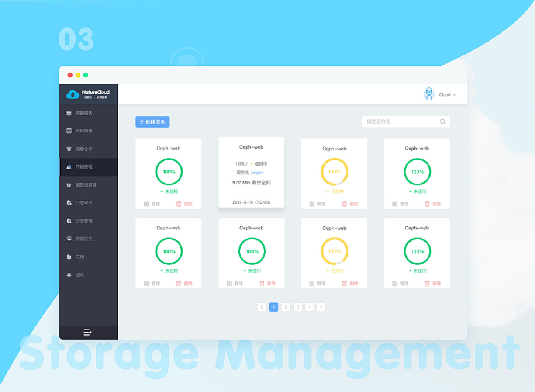
Task: Go to page 1 in pagination
Action: click(x=274, y=307)
